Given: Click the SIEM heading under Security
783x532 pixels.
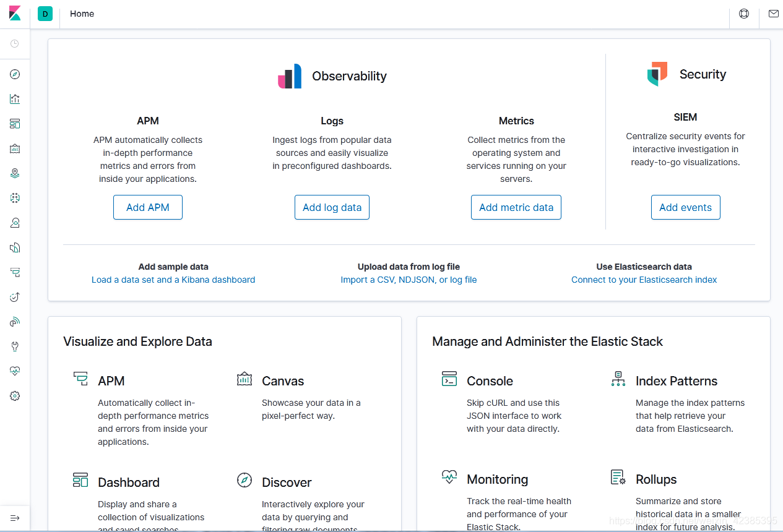Looking at the screenshot, I should (685, 117).
